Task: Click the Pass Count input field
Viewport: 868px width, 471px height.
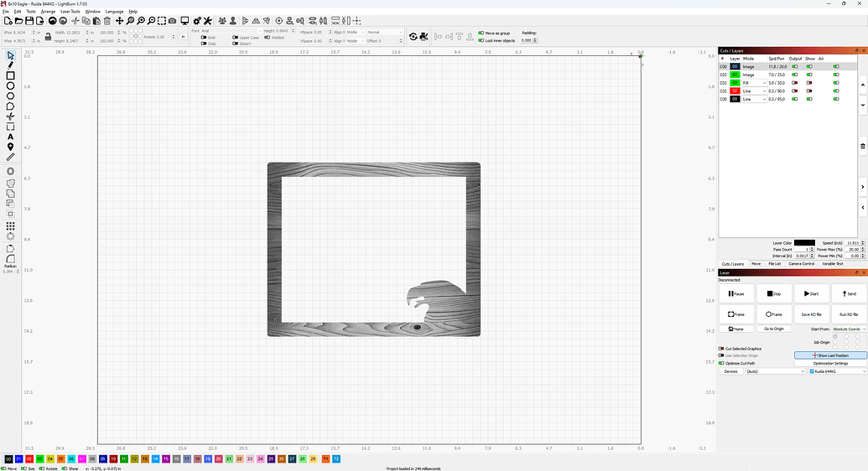Action: point(799,250)
